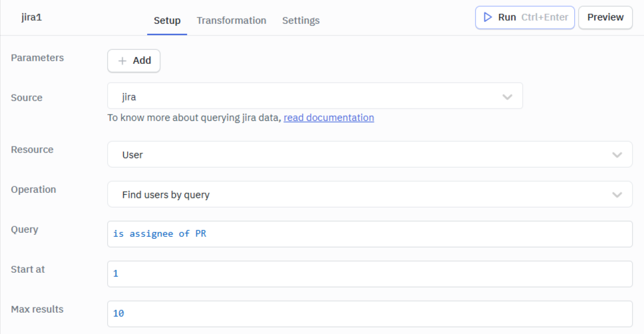Click the Run play triangle icon
Viewport: 644px width, 334px height.
pyautogui.click(x=488, y=17)
